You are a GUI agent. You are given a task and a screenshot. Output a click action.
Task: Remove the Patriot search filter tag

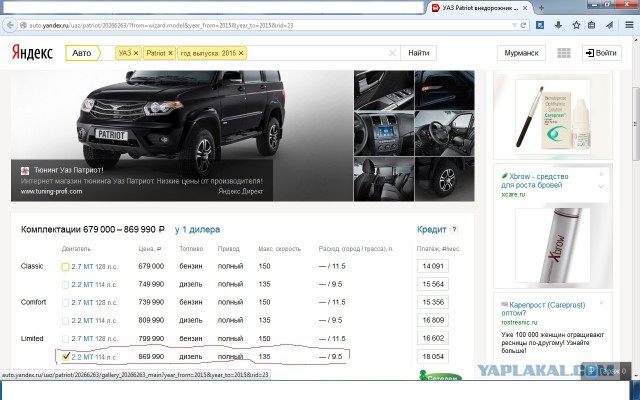(170, 52)
